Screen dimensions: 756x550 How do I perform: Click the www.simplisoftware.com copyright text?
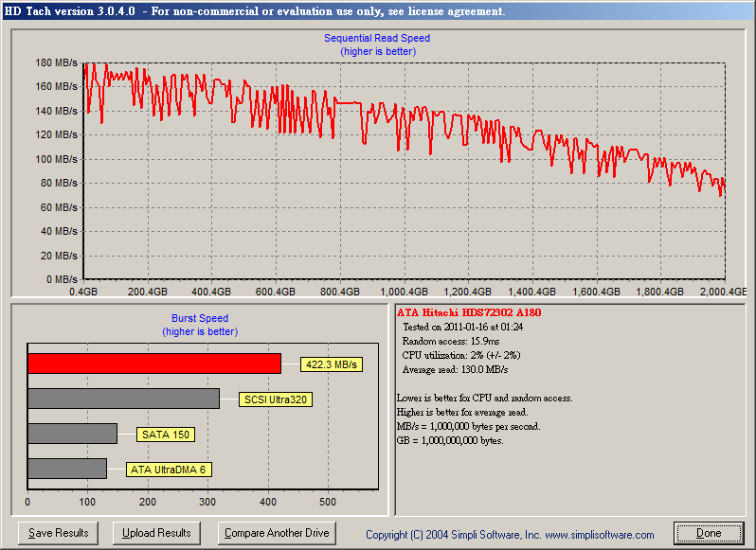click(x=596, y=535)
